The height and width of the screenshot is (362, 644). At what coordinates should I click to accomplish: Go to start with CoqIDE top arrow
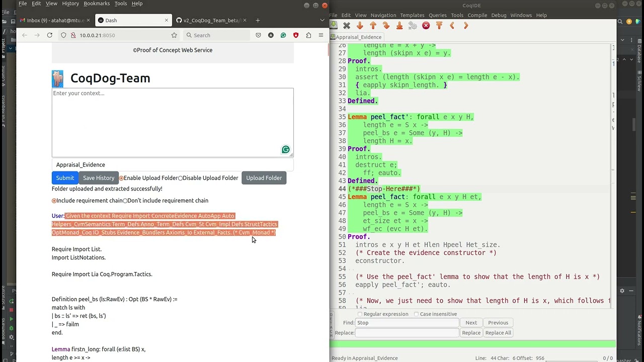439,25
